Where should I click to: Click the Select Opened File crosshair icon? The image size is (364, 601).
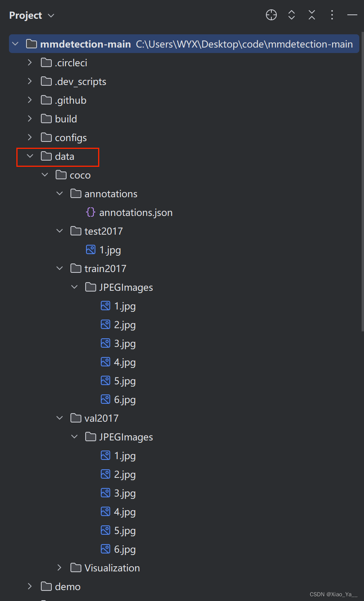click(271, 15)
